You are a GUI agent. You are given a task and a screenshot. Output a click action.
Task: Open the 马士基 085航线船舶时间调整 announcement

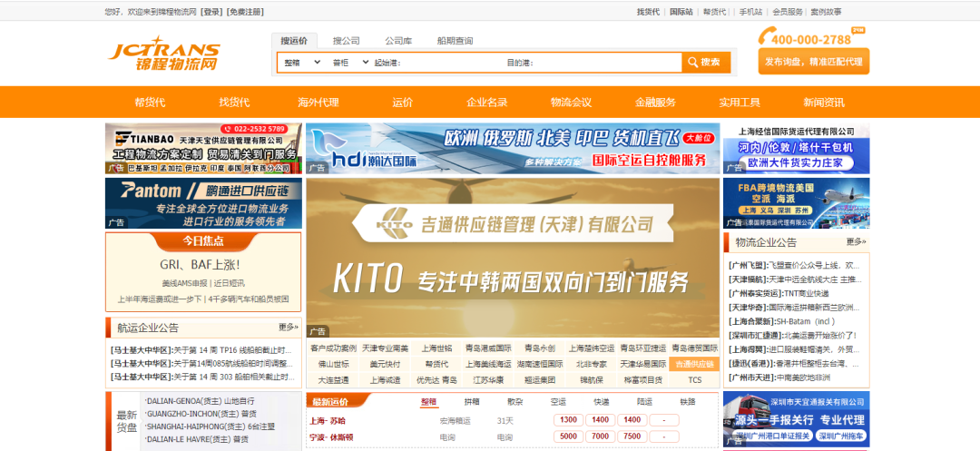[201, 364]
